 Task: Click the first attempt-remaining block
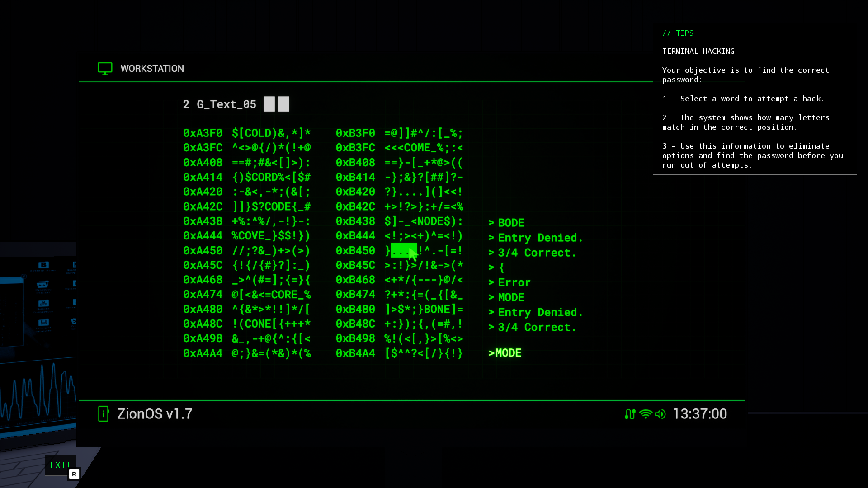pos(269,104)
